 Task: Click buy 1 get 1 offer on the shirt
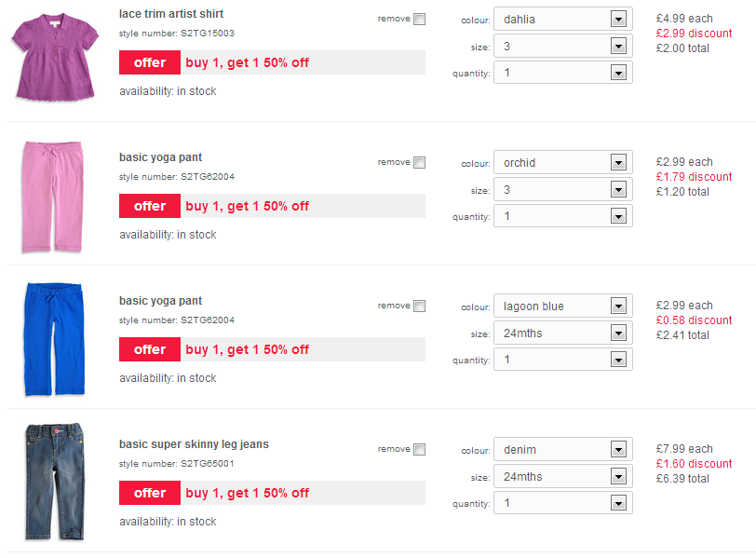pos(248,62)
